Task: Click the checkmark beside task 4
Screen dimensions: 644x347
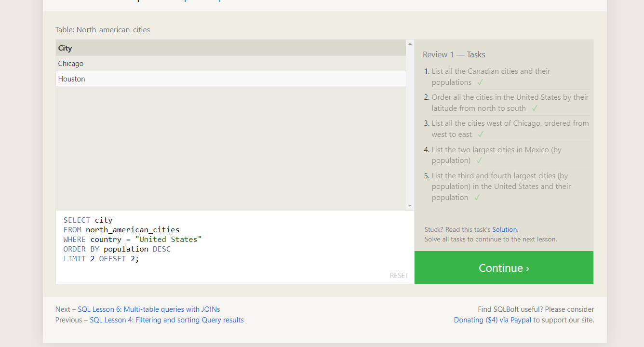Action: pos(479,160)
